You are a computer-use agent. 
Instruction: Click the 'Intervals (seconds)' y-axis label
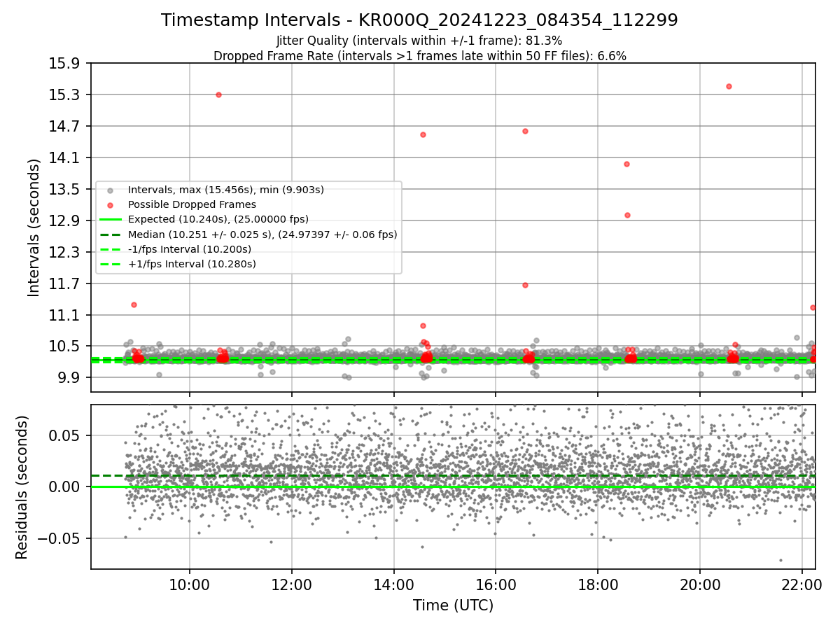(34, 227)
